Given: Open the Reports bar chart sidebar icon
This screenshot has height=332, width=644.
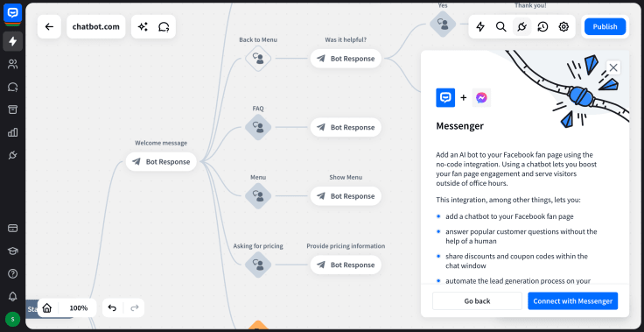Looking at the screenshot, I should [13, 132].
